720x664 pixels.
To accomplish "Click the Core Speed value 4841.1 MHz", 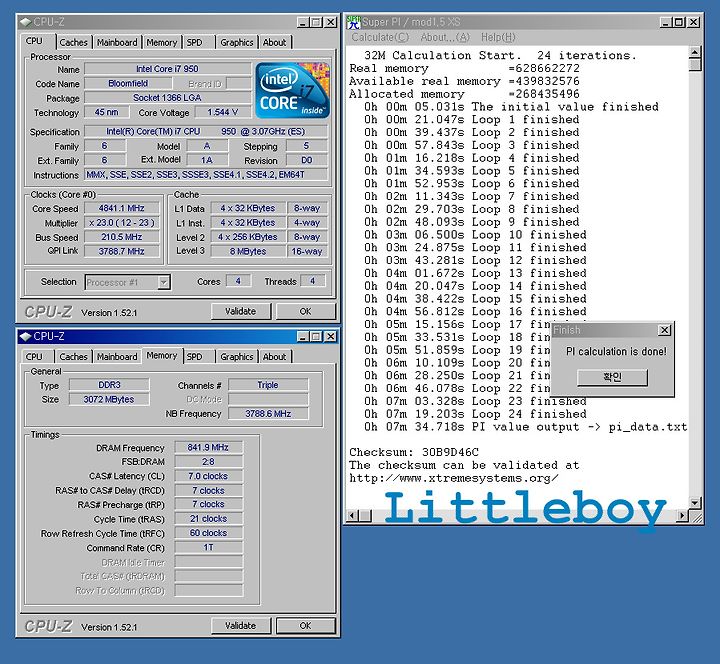I will click(x=122, y=208).
